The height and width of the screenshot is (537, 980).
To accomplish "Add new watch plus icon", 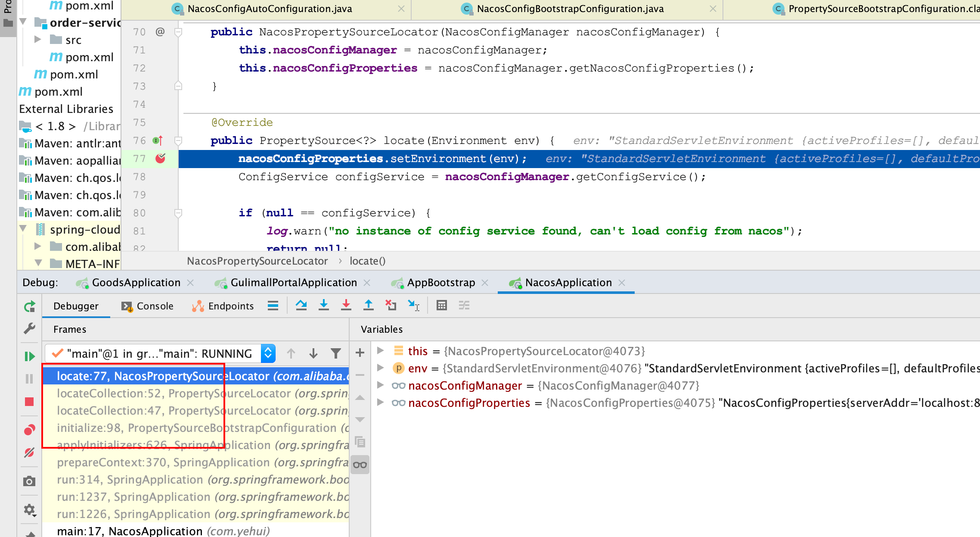I will point(360,353).
